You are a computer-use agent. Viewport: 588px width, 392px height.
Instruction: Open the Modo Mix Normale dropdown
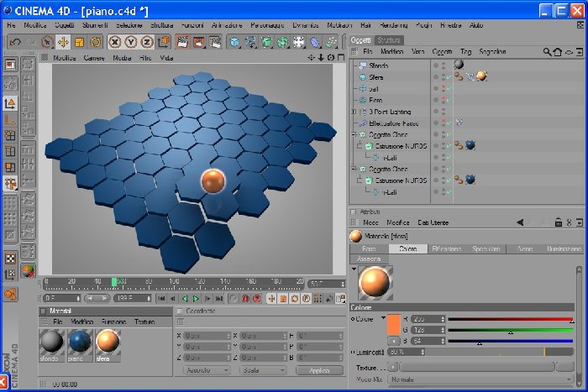tap(480, 379)
